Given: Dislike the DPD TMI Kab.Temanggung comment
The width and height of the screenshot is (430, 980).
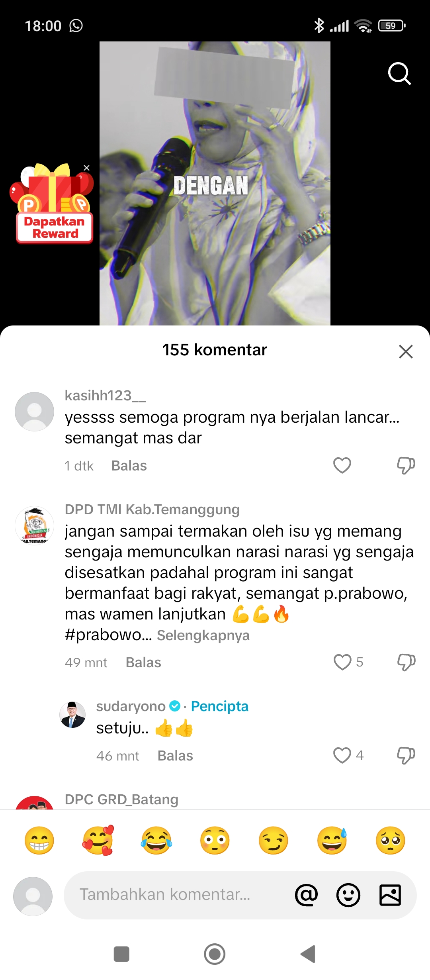Looking at the screenshot, I should (406, 662).
